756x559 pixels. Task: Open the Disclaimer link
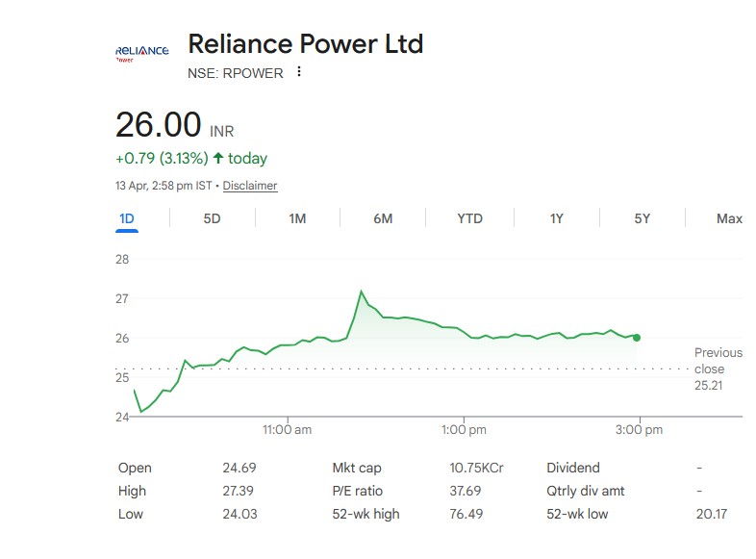coord(250,186)
